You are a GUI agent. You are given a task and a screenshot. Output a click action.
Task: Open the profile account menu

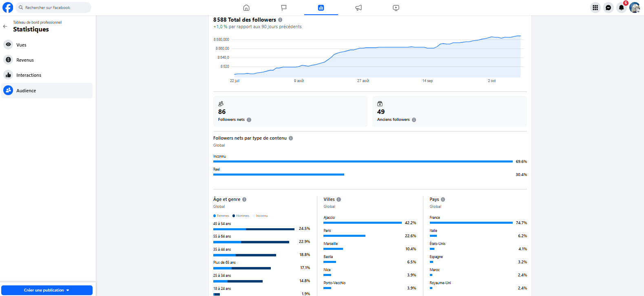point(634,7)
